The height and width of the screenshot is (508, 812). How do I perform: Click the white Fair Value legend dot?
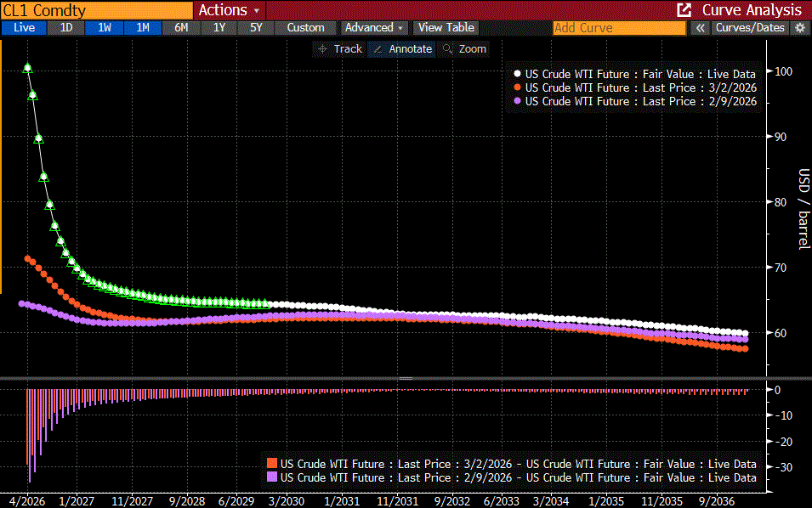517,74
